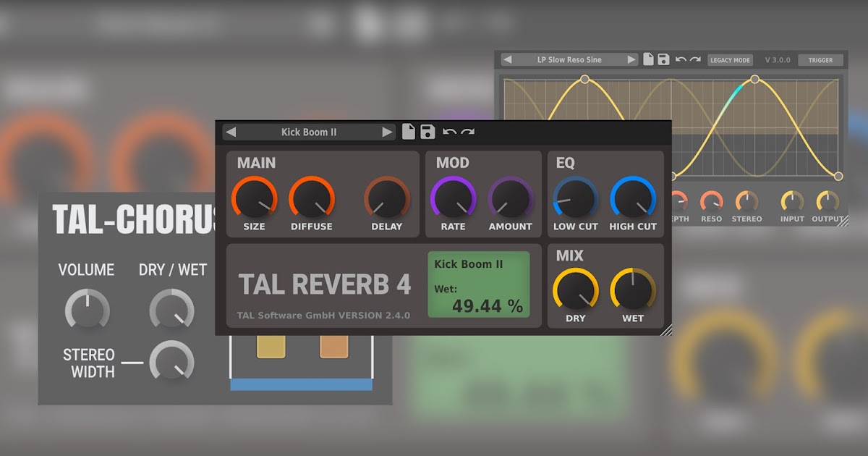Open the LP Slow Reso Sine preset list
The width and height of the screenshot is (868, 456).
pyautogui.click(x=569, y=59)
